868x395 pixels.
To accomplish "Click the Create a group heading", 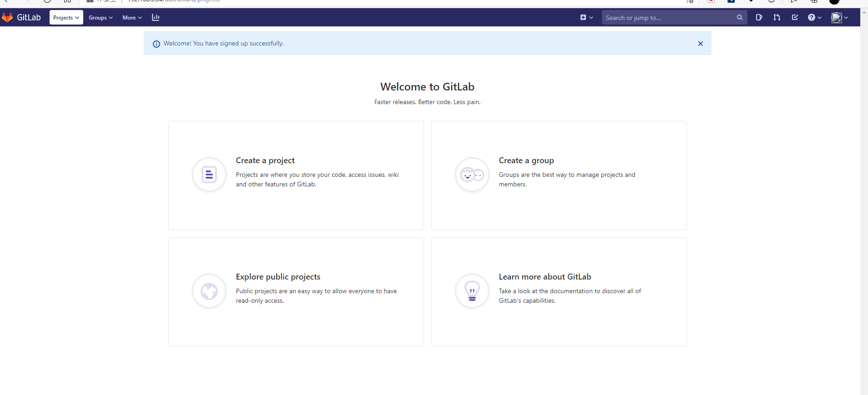I will coord(526,160).
